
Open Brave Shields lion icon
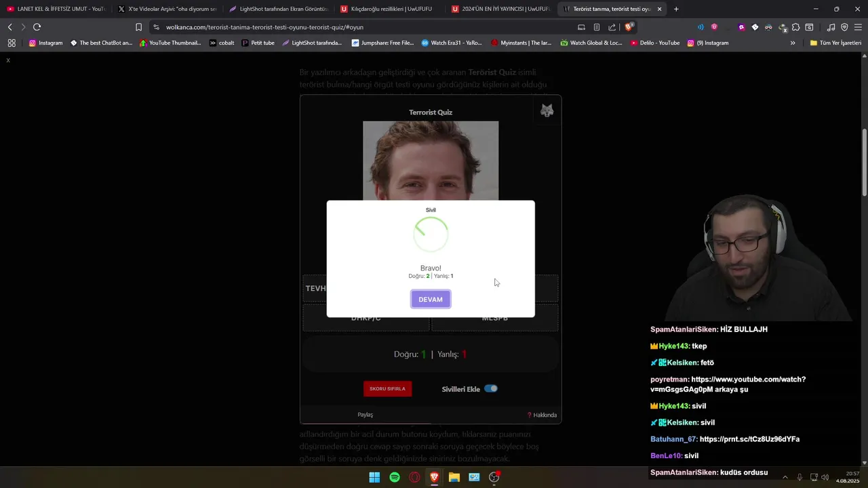click(629, 27)
